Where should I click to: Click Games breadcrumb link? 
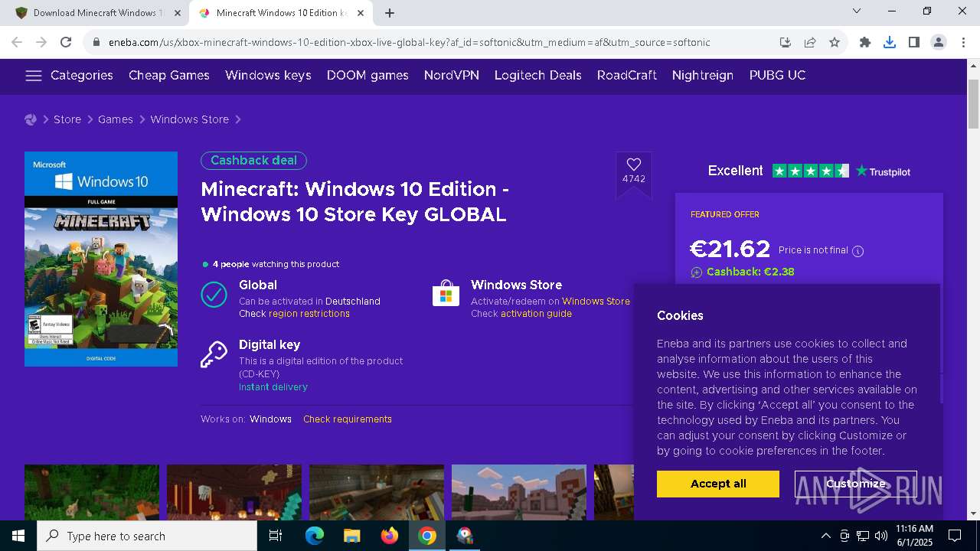click(116, 119)
